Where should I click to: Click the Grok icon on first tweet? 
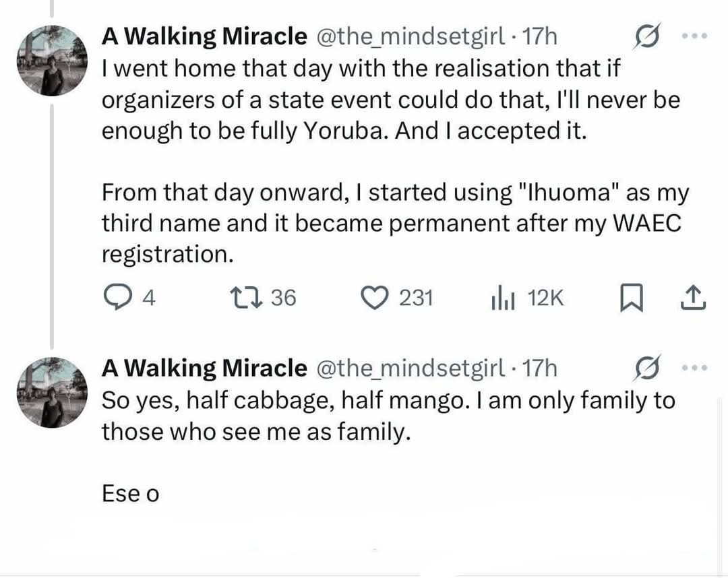tap(648, 38)
